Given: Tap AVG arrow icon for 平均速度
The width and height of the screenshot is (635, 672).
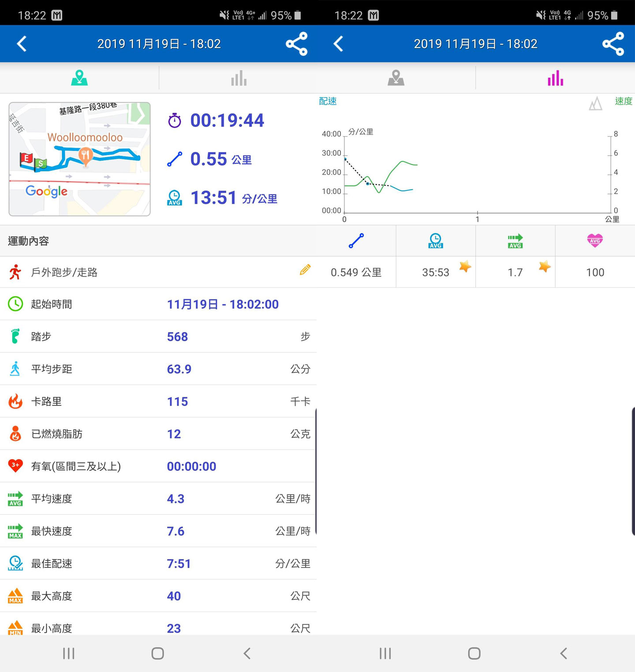Looking at the screenshot, I should pos(15,499).
